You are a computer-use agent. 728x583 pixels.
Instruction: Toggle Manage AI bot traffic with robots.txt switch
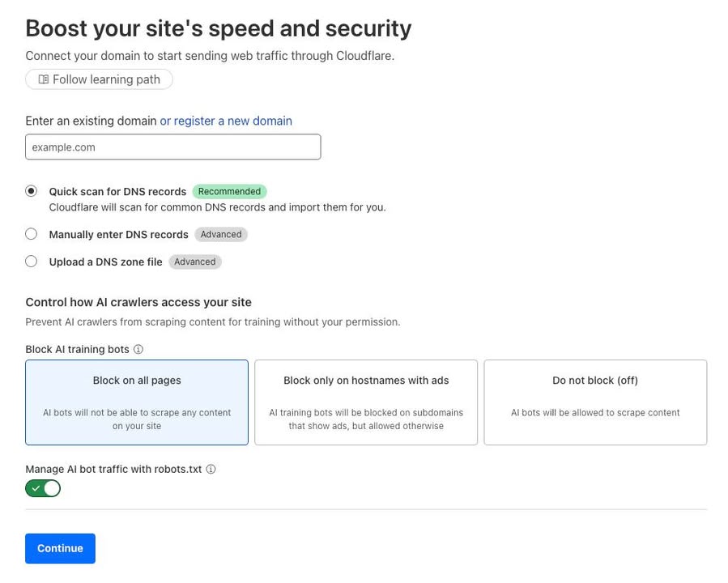pyautogui.click(x=43, y=488)
